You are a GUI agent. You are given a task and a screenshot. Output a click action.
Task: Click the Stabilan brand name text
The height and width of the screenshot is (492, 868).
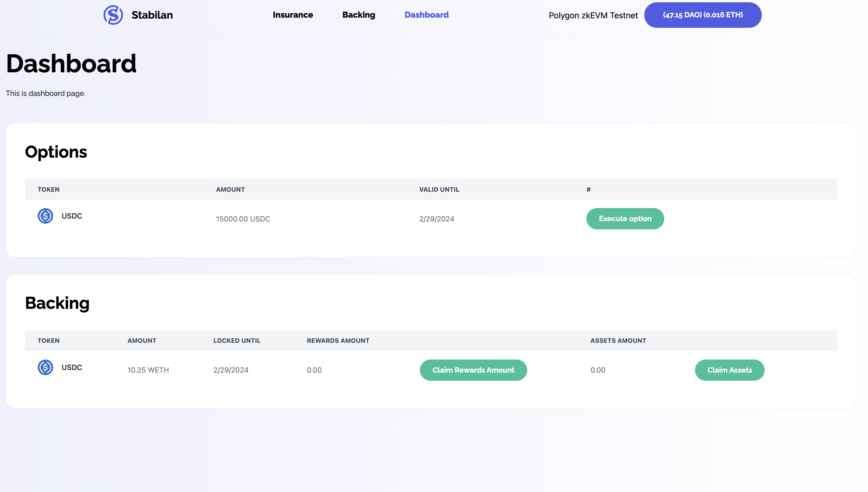tap(152, 15)
